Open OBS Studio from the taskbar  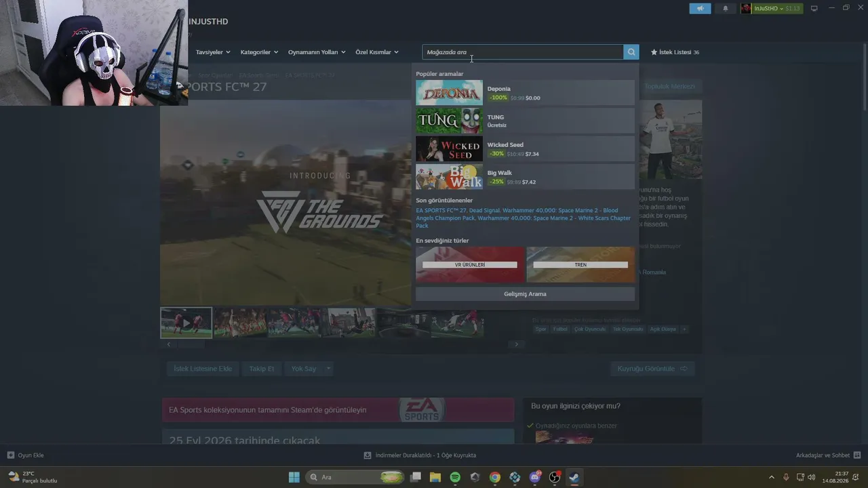pyautogui.click(x=555, y=477)
